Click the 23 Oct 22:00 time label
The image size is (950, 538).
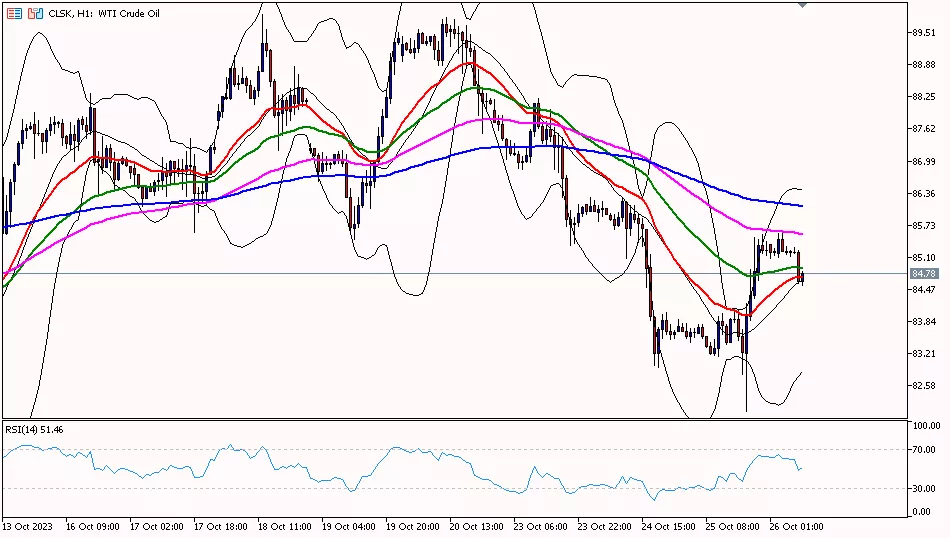point(605,526)
